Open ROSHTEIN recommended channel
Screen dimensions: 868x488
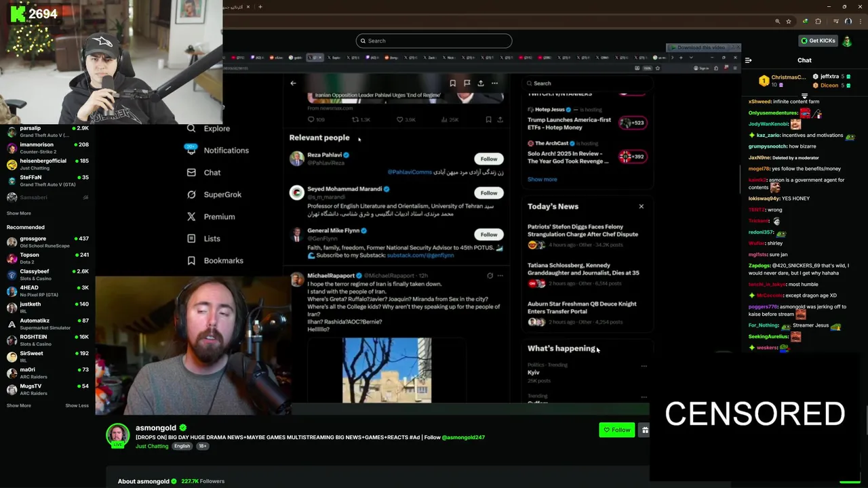[x=47, y=340]
